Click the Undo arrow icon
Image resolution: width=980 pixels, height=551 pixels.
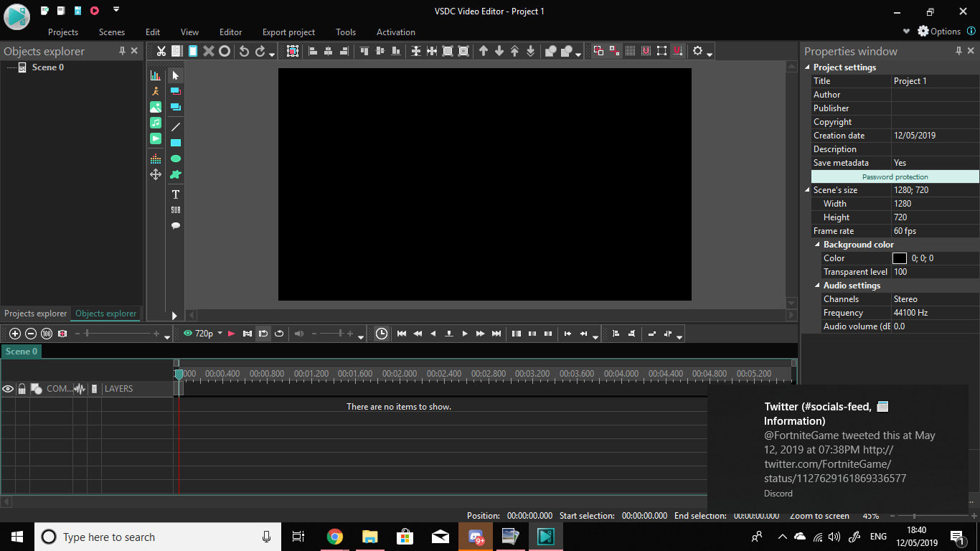pos(244,51)
